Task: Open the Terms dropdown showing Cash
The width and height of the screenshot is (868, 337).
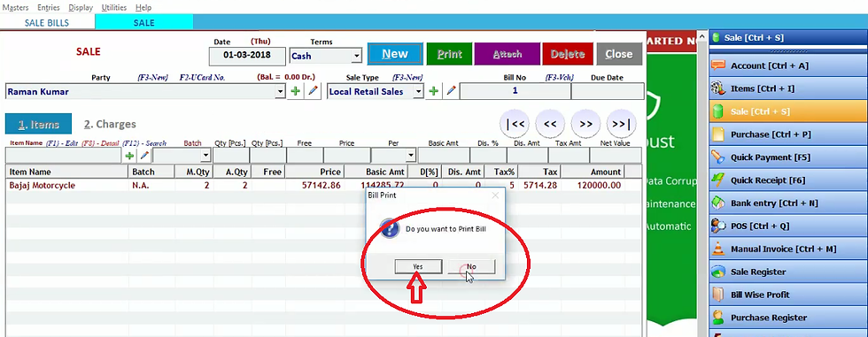Action: (357, 56)
